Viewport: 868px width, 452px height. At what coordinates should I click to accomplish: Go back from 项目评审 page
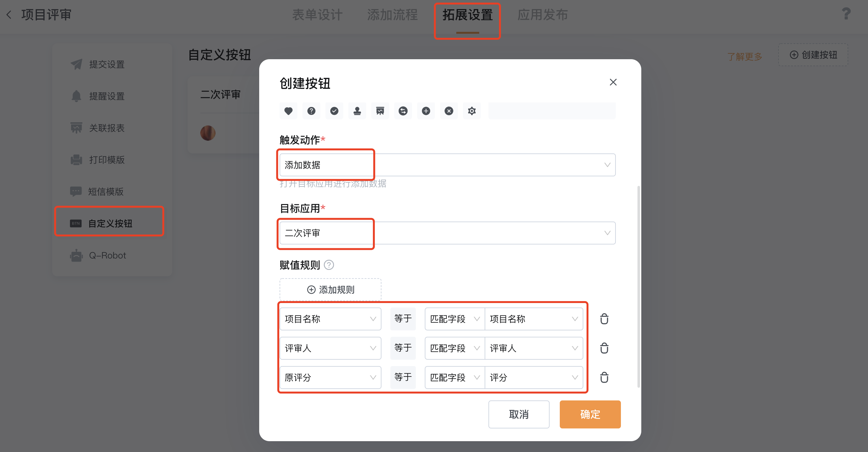point(9,15)
